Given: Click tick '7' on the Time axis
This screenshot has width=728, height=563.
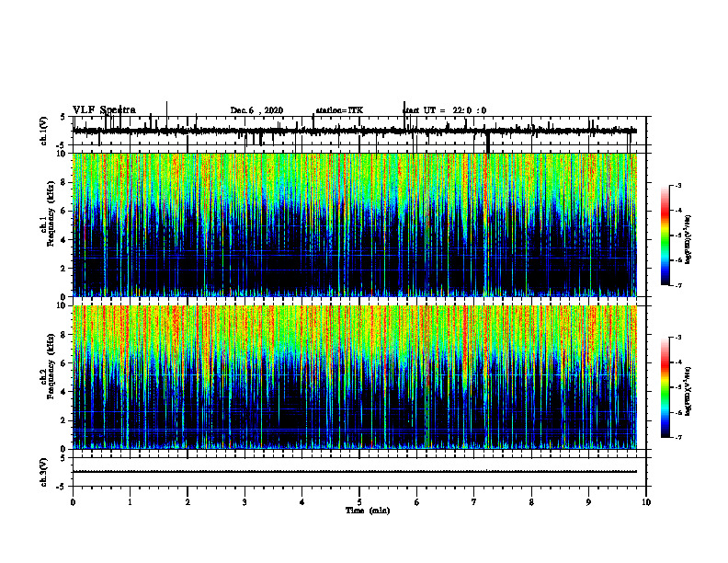Looking at the screenshot, I should pos(474,502).
